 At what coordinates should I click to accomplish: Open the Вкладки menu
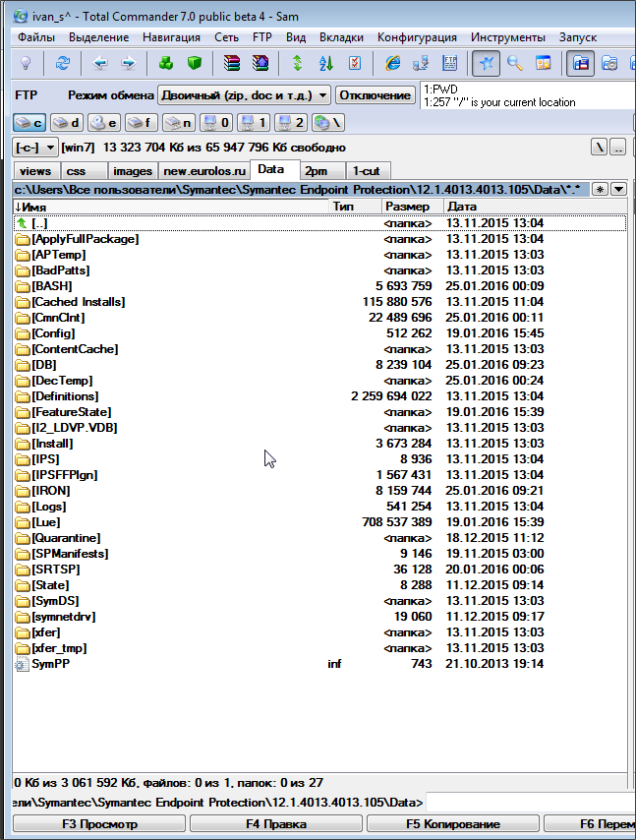pos(341,37)
